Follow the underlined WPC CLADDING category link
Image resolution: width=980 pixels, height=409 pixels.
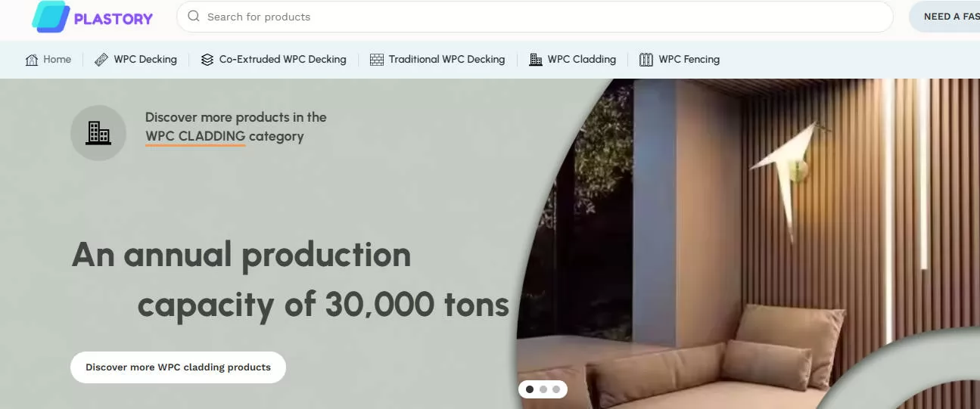195,137
